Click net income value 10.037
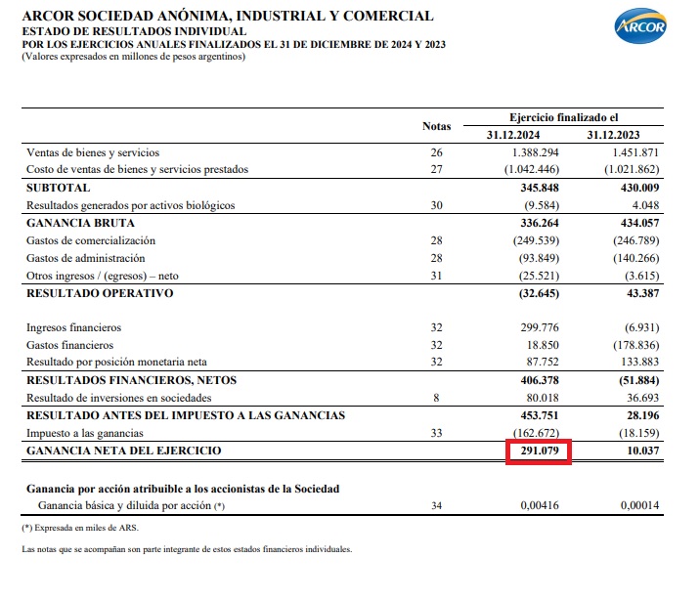 [642, 451]
